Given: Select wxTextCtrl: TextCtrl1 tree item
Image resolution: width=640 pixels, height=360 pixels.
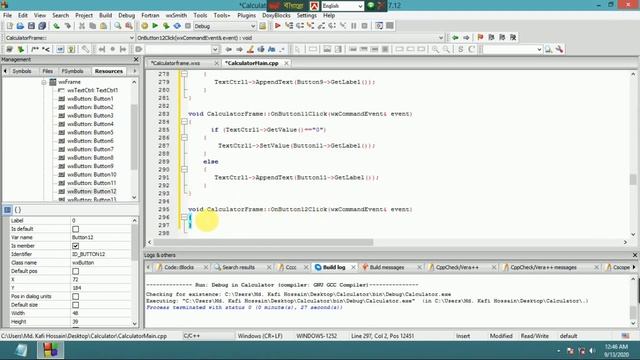Looking at the screenshot, I should 93,90.
